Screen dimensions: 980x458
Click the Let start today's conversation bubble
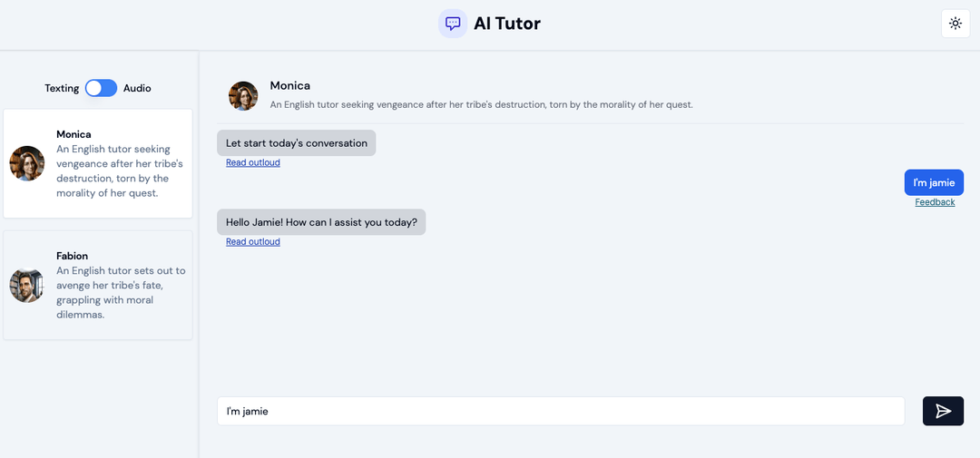click(296, 143)
